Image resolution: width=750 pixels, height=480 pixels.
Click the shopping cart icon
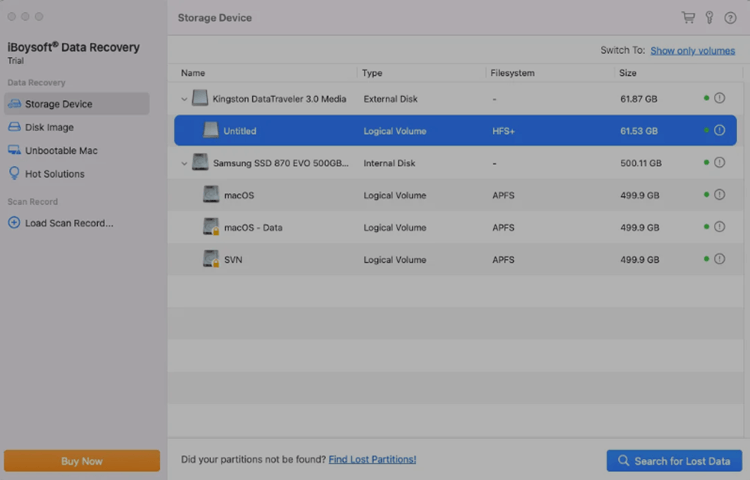tap(688, 18)
